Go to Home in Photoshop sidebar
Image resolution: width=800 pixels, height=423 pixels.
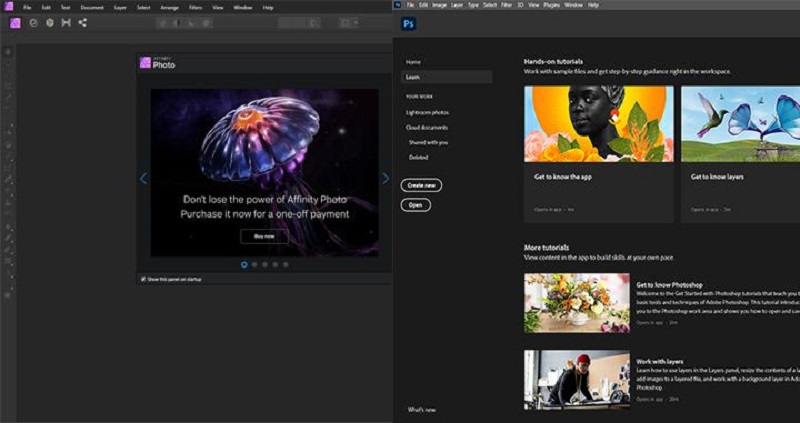(x=413, y=62)
